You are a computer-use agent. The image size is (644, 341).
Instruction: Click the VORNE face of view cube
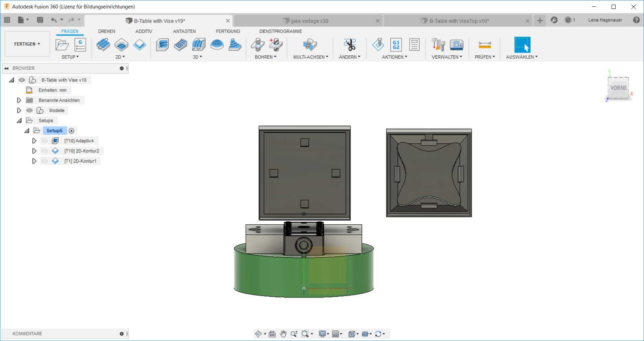point(618,88)
